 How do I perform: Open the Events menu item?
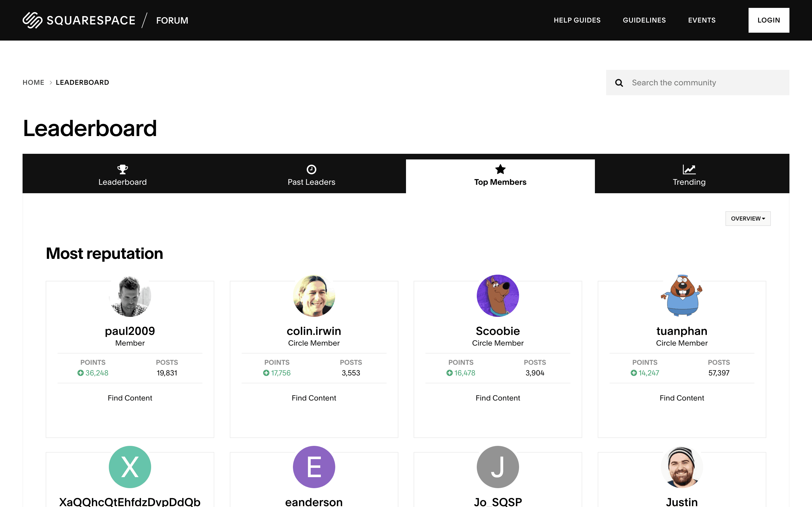701,20
